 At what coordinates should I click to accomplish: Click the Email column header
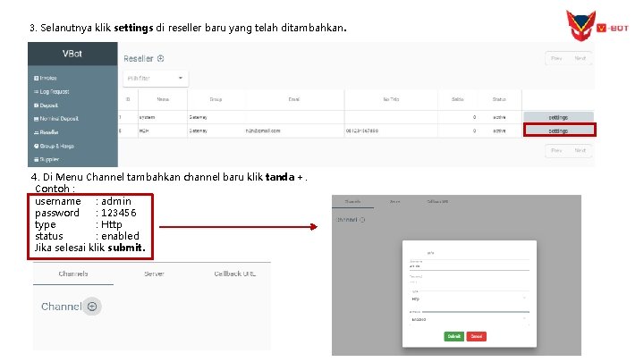click(x=294, y=99)
